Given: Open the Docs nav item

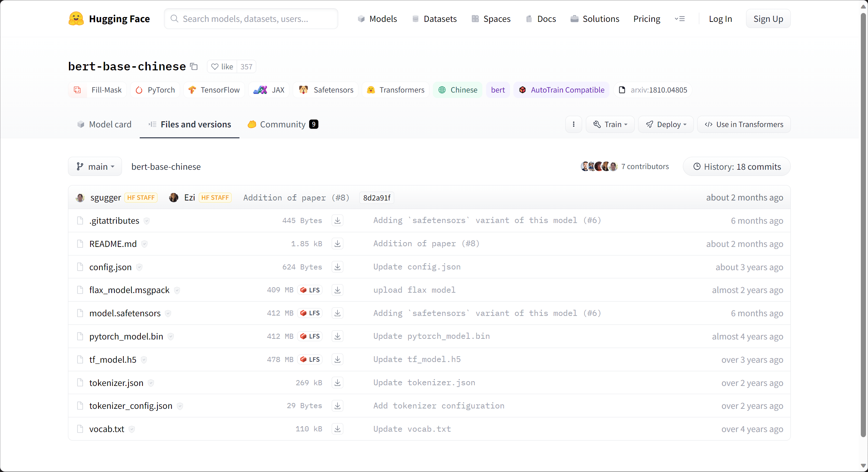Looking at the screenshot, I should (541, 19).
